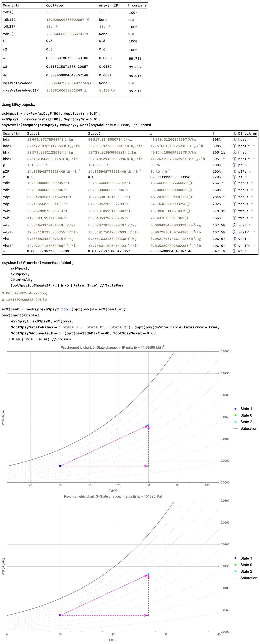This screenshot has height=644, width=260.
Task: Click the green State 0 point on the IP chart
Action: [x=148, y=466]
